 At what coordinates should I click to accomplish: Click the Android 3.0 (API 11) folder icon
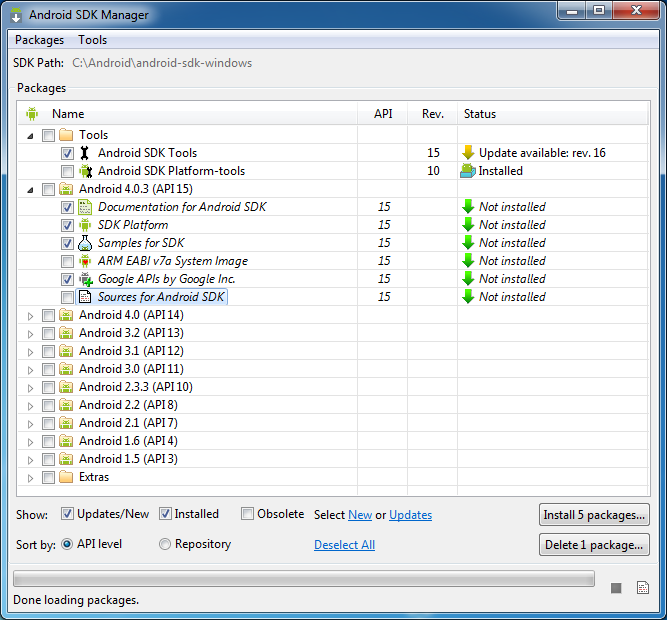coord(66,369)
